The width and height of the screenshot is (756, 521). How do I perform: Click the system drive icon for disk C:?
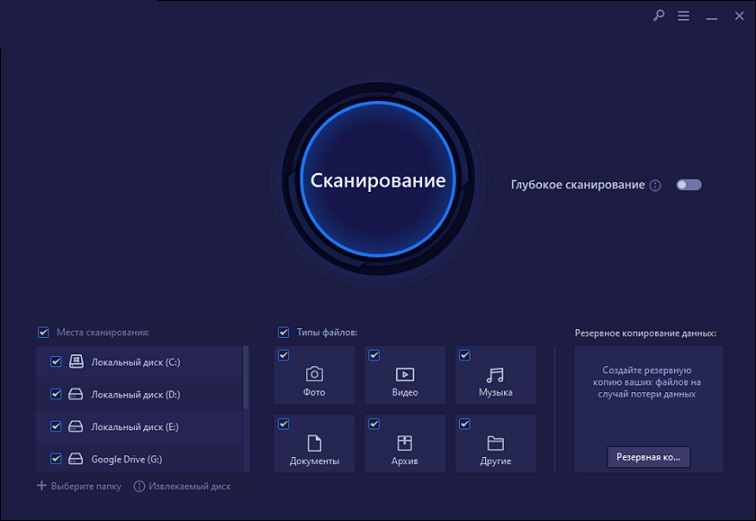pos(76,361)
